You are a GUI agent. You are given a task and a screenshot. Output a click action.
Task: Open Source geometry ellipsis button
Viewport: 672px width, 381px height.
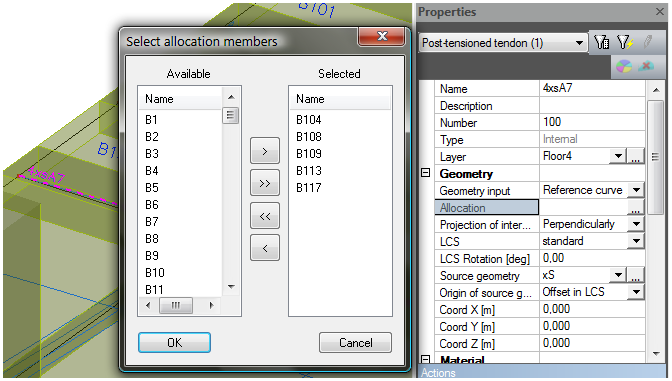[636, 276]
